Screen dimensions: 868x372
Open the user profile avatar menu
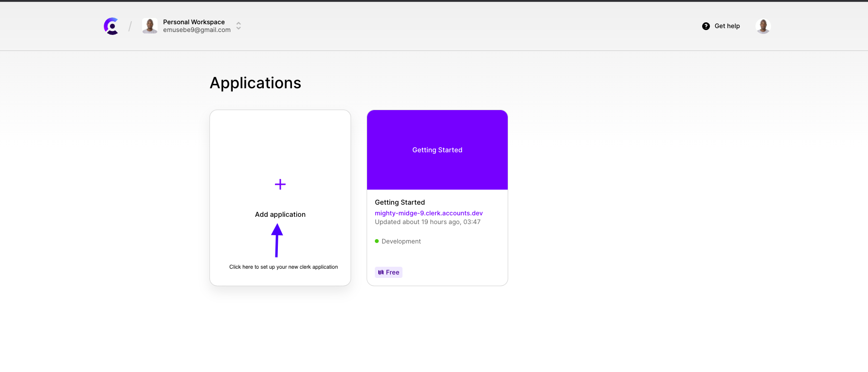[763, 26]
